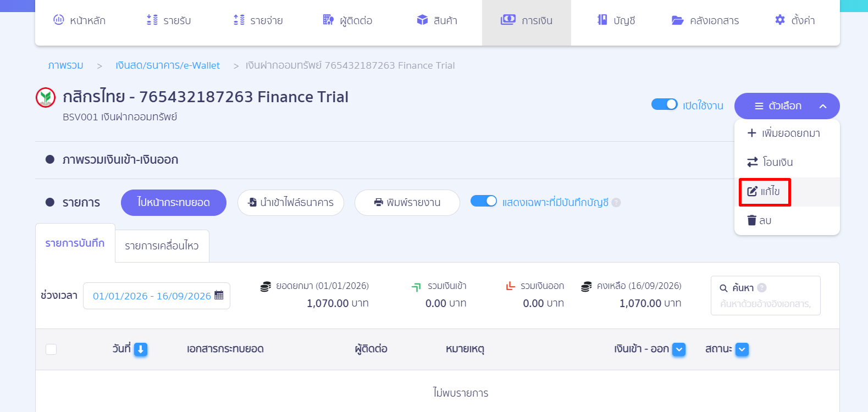The height and width of the screenshot is (412, 868).
Task: Click นำเข้าไฟล์ธนาคาร import button
Action: 291,203
